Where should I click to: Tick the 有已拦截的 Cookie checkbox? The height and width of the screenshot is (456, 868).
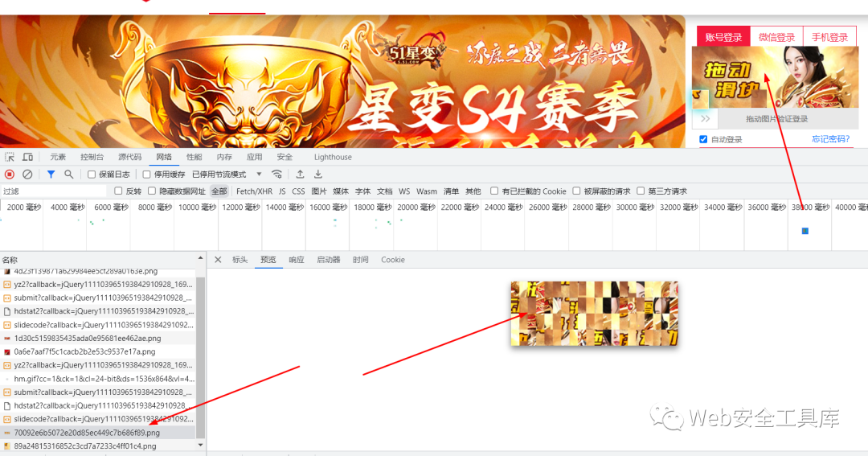(x=494, y=191)
